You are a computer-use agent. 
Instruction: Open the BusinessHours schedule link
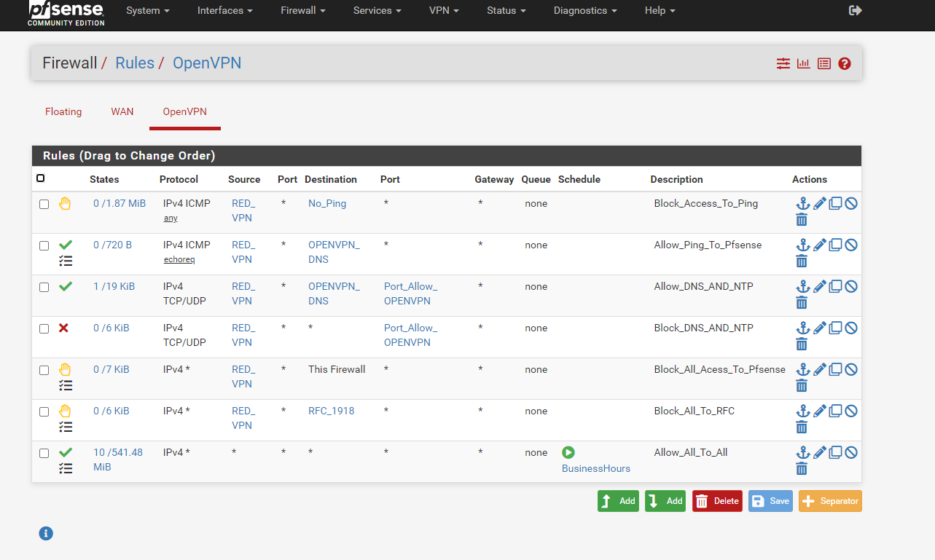coord(596,468)
